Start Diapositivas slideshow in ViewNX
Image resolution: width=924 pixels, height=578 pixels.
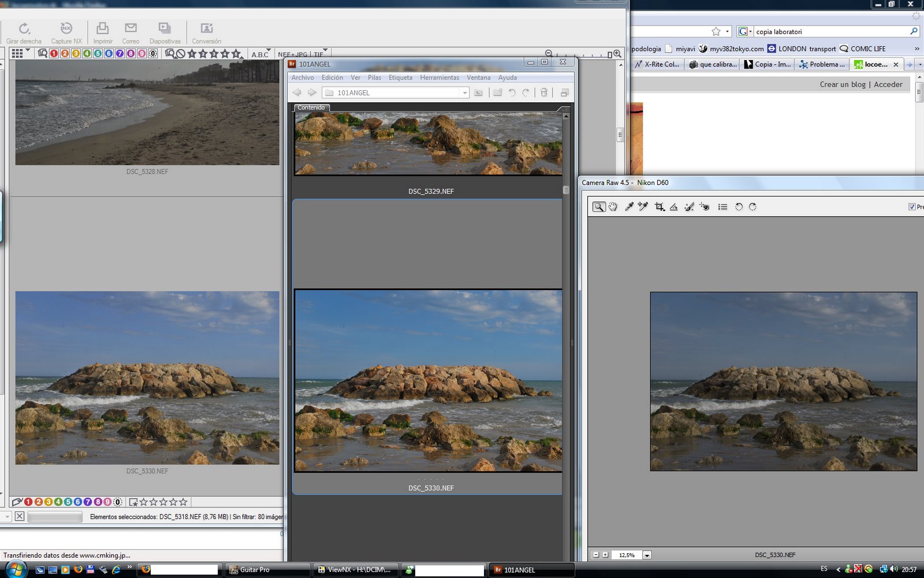(x=165, y=33)
